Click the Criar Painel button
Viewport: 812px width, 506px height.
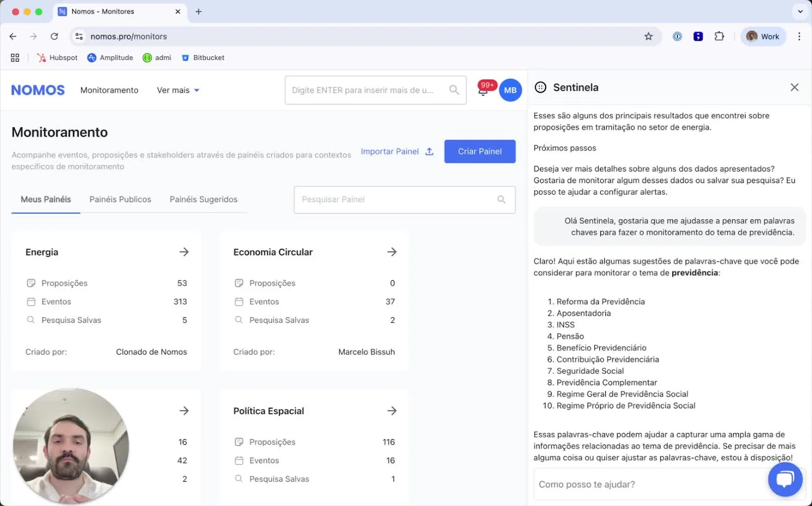[x=480, y=151]
